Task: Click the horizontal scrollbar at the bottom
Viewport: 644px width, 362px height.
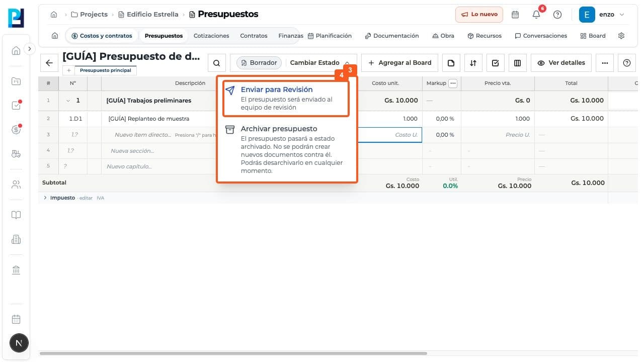Action: click(x=233, y=353)
